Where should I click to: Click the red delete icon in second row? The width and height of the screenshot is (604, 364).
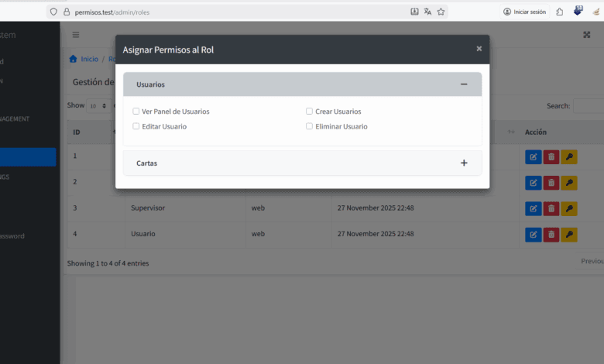551,183
